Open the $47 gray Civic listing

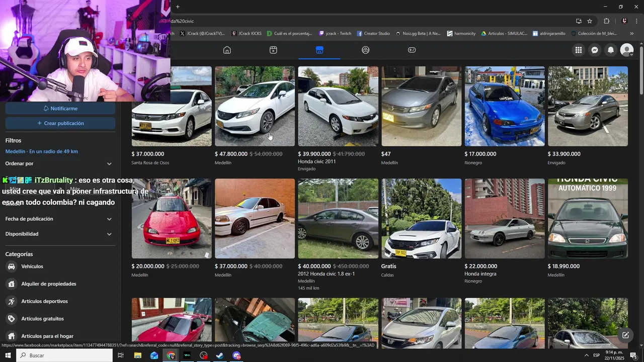pyautogui.click(x=421, y=116)
